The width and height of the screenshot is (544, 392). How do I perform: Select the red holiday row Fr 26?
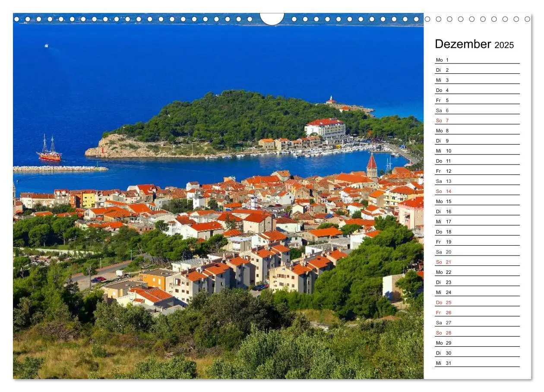477,313
